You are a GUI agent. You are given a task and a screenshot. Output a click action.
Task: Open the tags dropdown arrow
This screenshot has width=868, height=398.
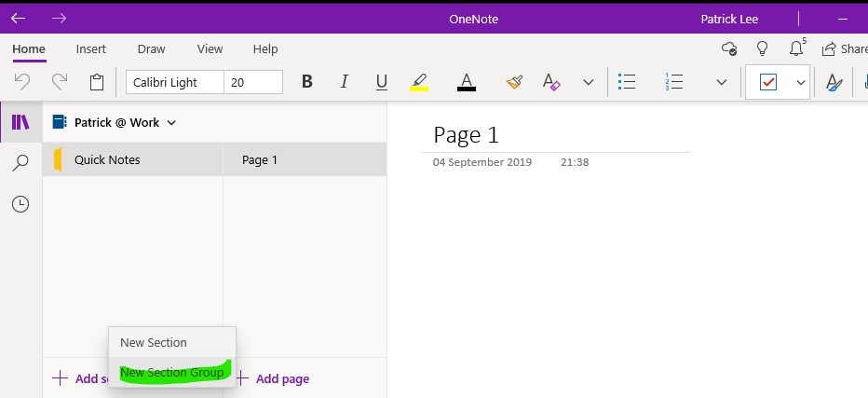click(800, 83)
